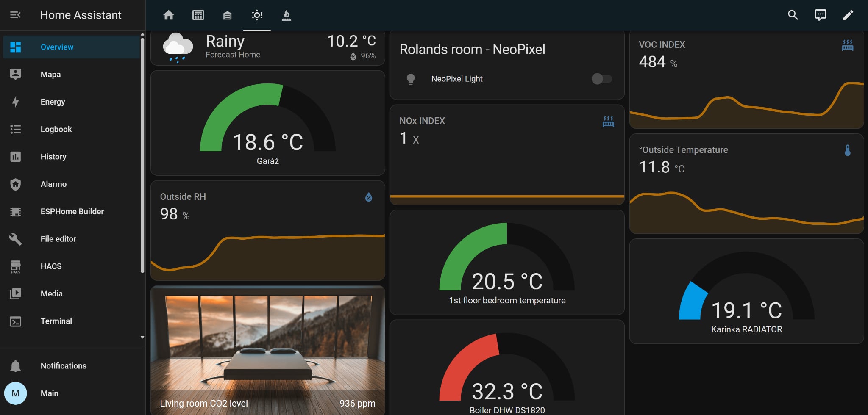Open the Outside RH sensor card
Image resolution: width=868 pixels, height=415 pixels.
tap(268, 230)
